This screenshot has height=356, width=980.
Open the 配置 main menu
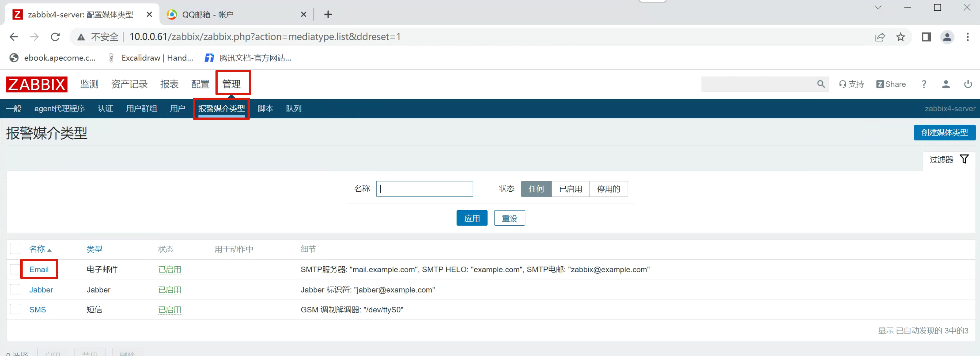(x=200, y=84)
